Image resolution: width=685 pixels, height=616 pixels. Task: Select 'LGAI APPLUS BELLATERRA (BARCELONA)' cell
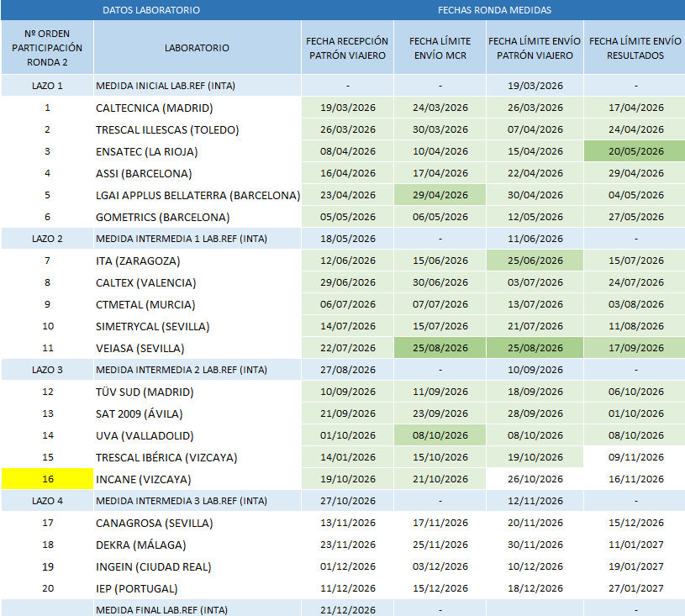(197, 195)
